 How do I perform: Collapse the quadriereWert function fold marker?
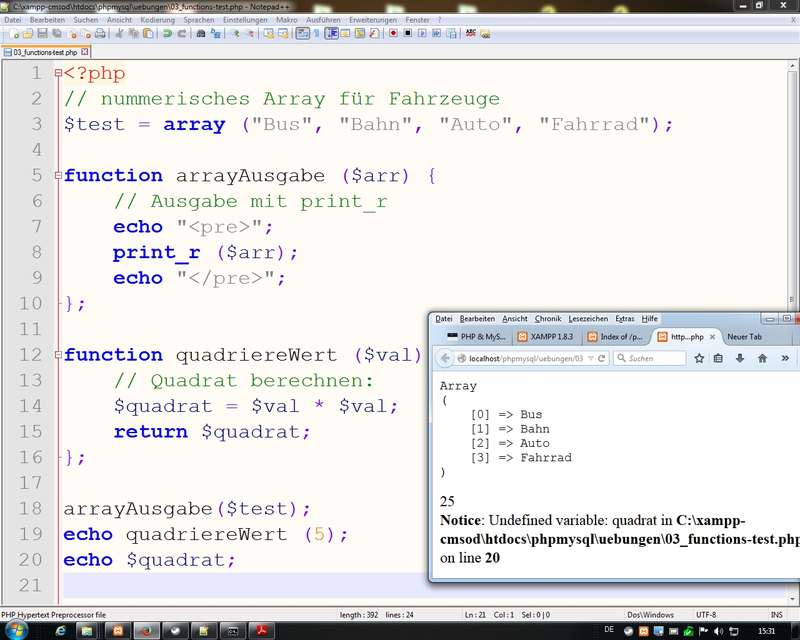[59, 355]
